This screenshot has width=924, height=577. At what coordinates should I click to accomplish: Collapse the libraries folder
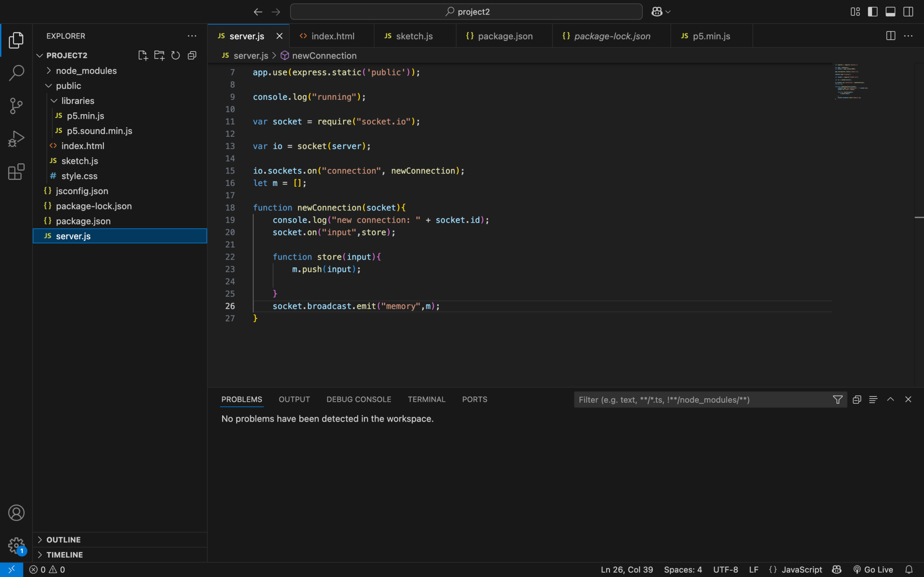[78, 101]
